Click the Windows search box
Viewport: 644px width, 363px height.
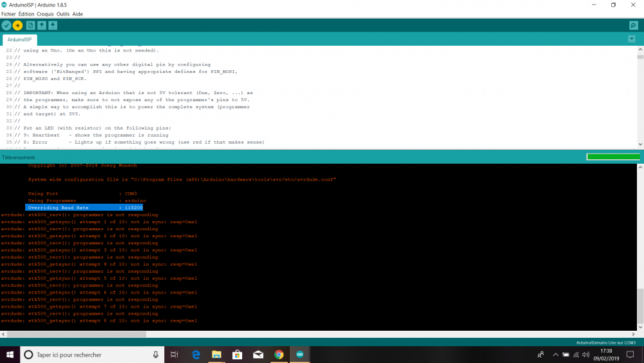(x=92, y=355)
